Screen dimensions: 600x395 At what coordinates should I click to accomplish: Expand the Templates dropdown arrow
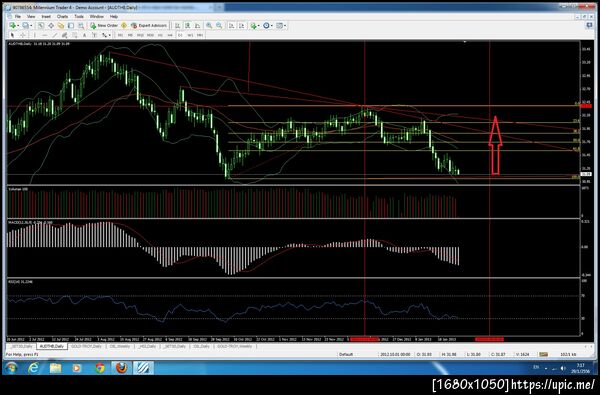285,26
